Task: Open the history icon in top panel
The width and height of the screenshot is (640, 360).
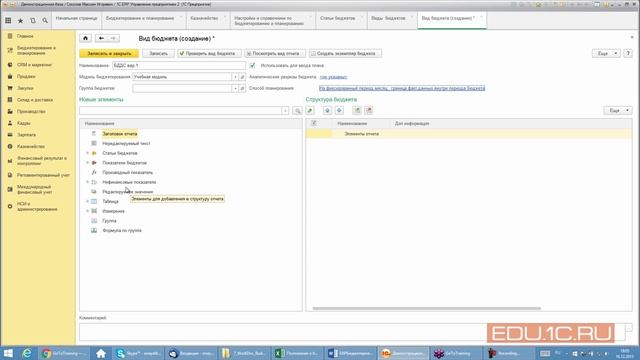Action: pos(33,20)
